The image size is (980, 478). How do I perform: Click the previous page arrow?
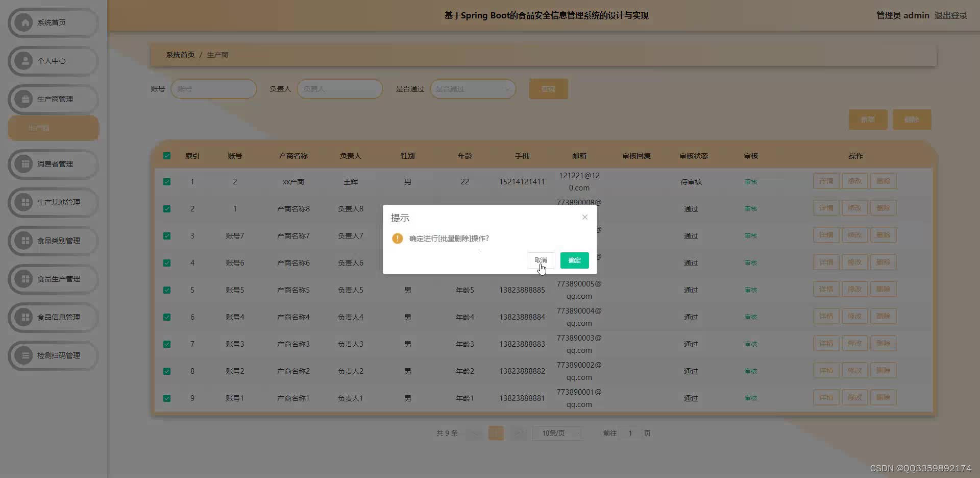tap(475, 433)
